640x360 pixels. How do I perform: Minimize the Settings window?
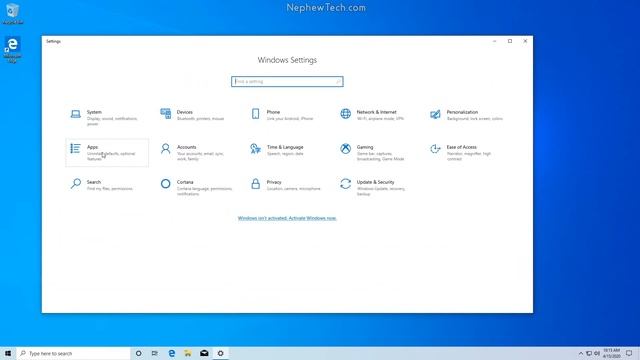[494, 41]
